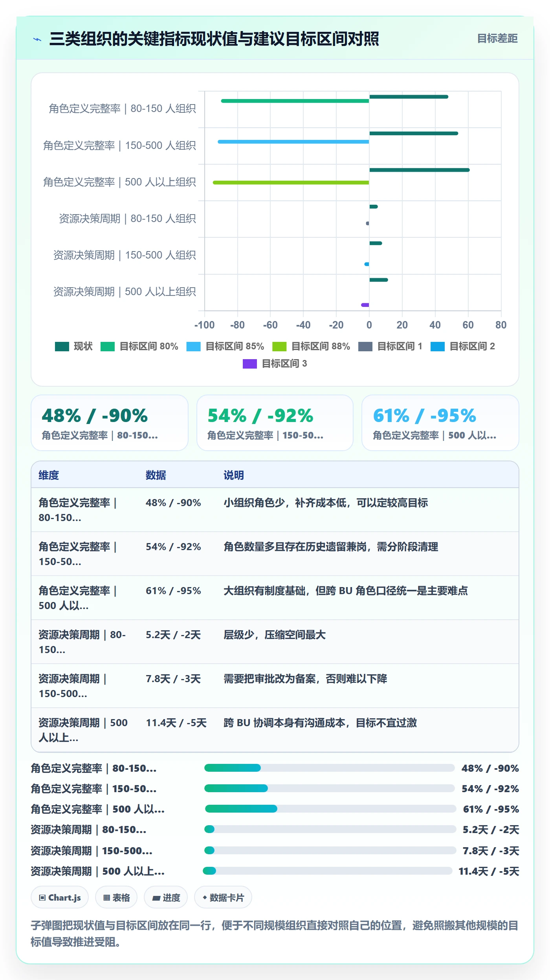This screenshot has height=980, width=550.
Task: Select the cell 小组织角色少，补齐成本低，可以定较高目标
Action: coord(326,503)
